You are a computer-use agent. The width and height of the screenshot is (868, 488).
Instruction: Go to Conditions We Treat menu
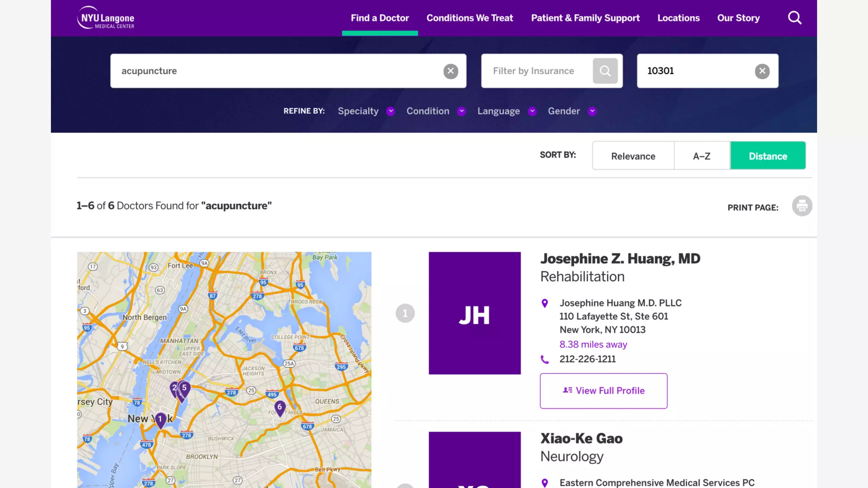coord(470,18)
